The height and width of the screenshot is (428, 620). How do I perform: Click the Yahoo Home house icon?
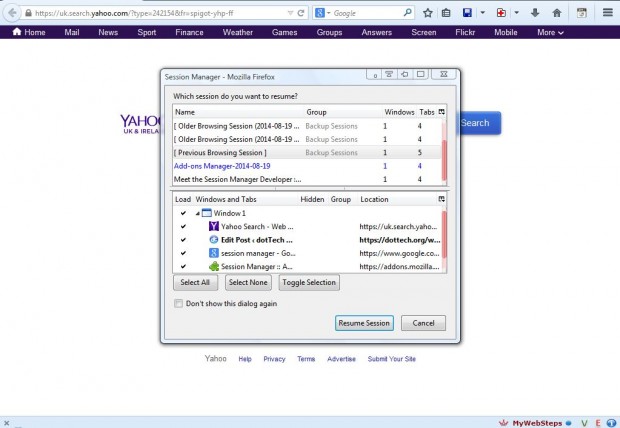point(17,32)
